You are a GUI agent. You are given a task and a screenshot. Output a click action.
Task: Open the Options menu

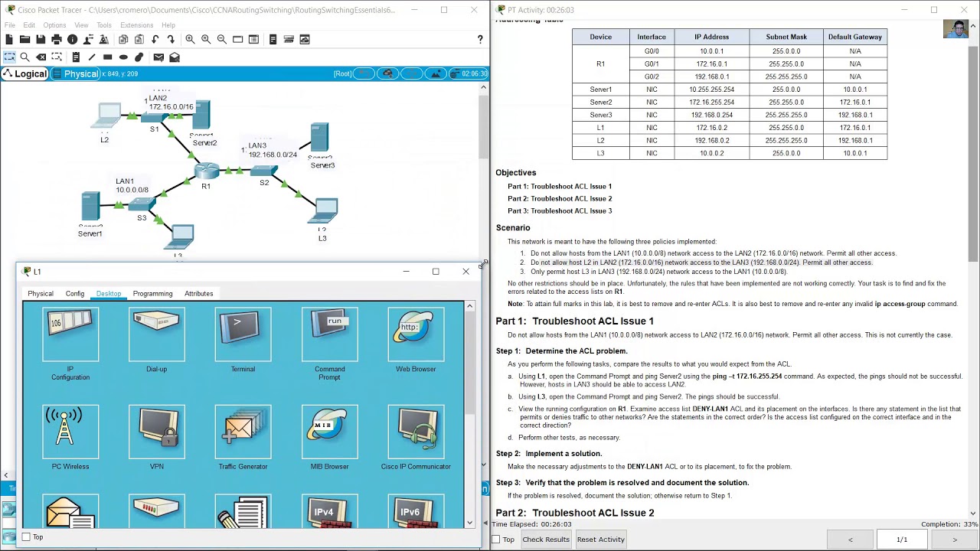(x=54, y=25)
